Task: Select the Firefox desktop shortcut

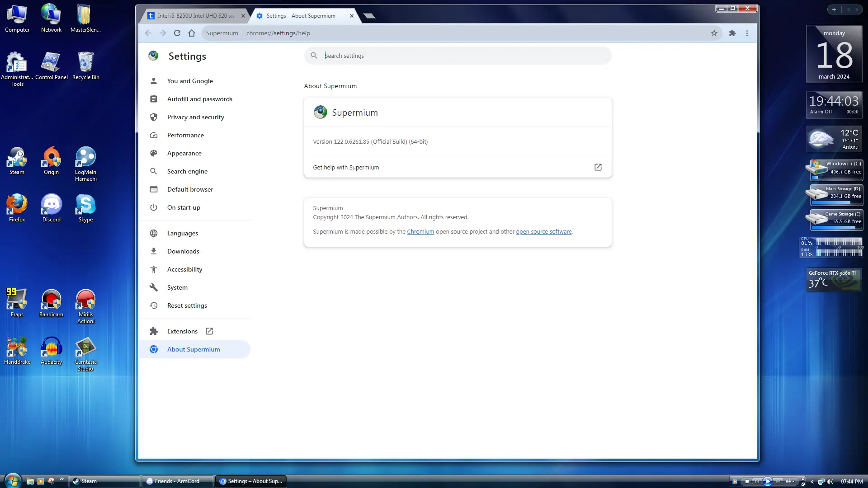Action: tap(17, 208)
